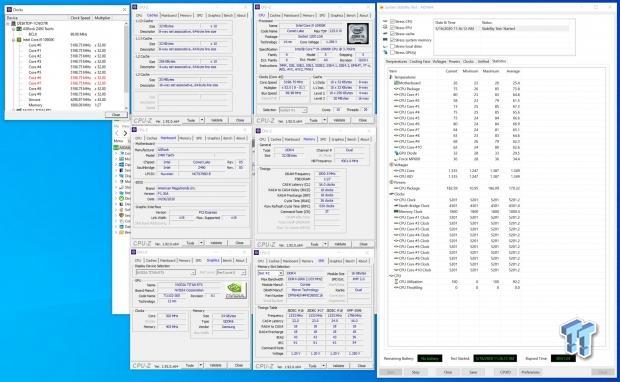This screenshot has height=382, width=620.
Task: Click Close button in Clocks window
Action: click(x=116, y=114)
